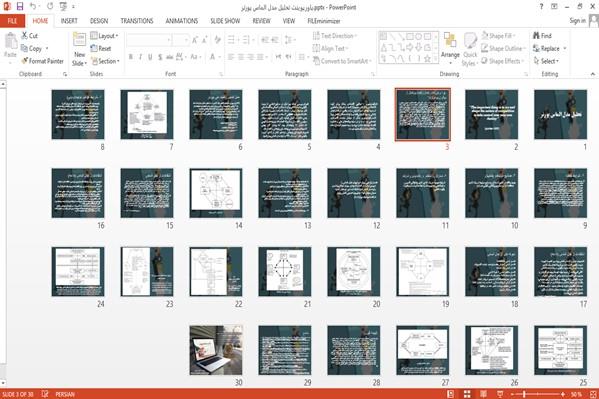Click the zoom in plus button
Viewport: 599px width, 399px height.
563,394
